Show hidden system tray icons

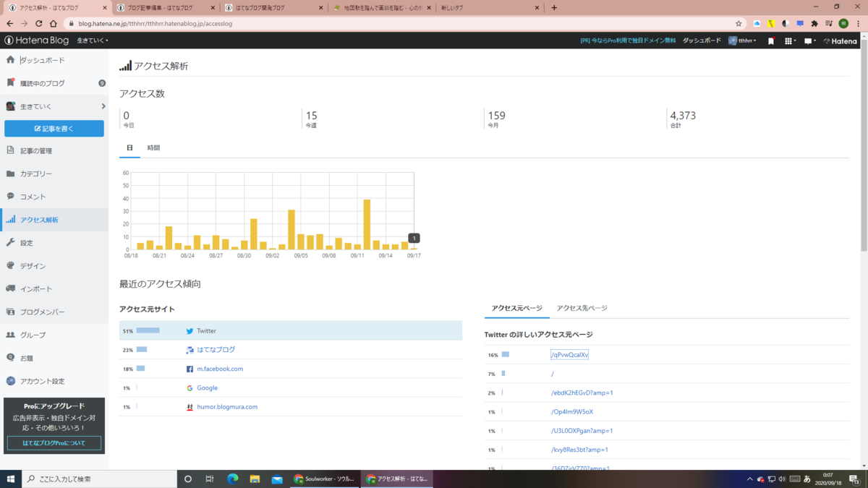[x=749, y=479]
